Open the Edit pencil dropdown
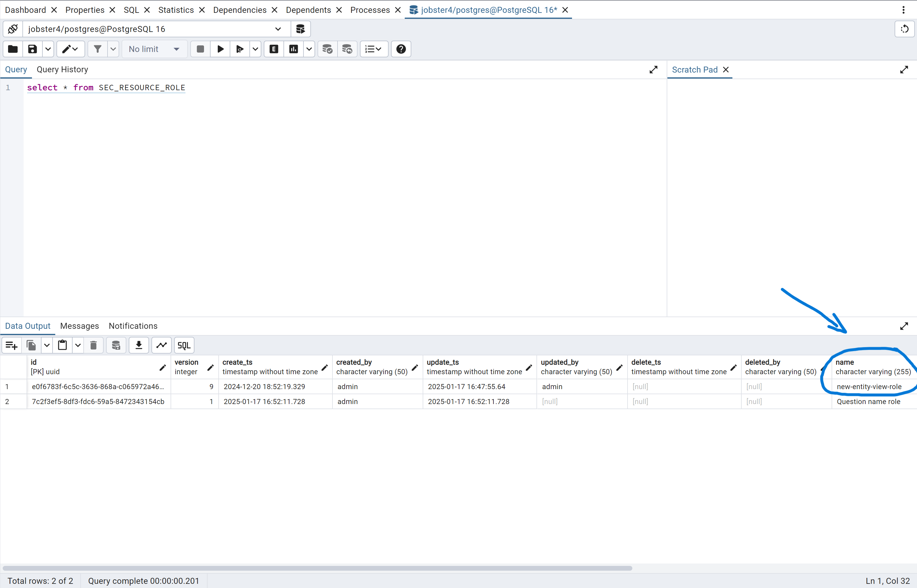The image size is (917, 588). (70, 49)
